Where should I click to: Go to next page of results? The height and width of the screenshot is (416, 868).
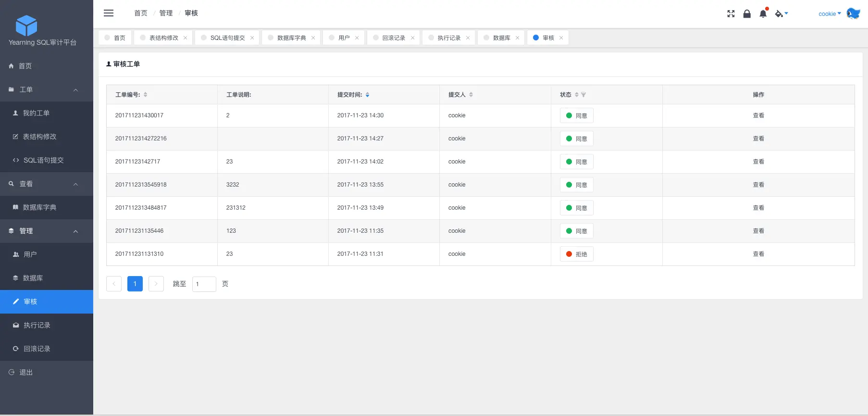click(156, 284)
